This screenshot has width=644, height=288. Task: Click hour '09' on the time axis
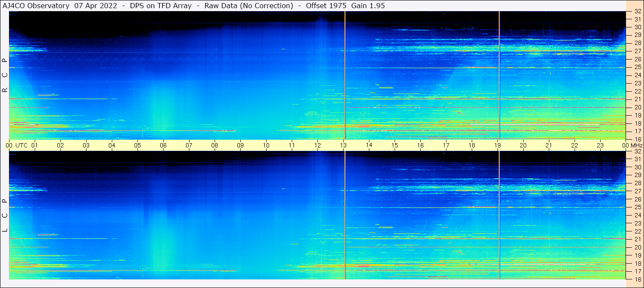coord(240,145)
